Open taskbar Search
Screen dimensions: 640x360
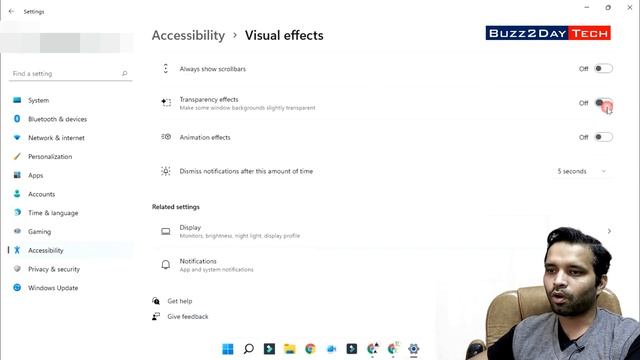click(249, 349)
